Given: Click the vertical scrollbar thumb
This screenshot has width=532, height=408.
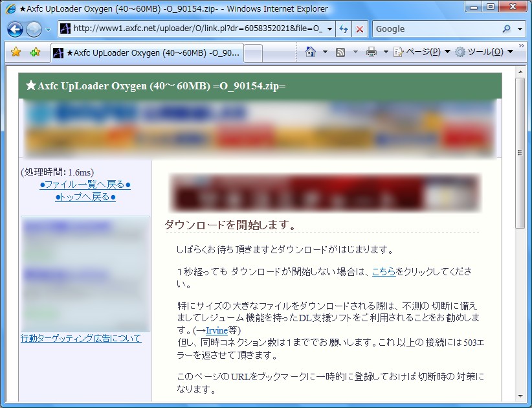Looking at the screenshot, I should (x=520, y=153).
